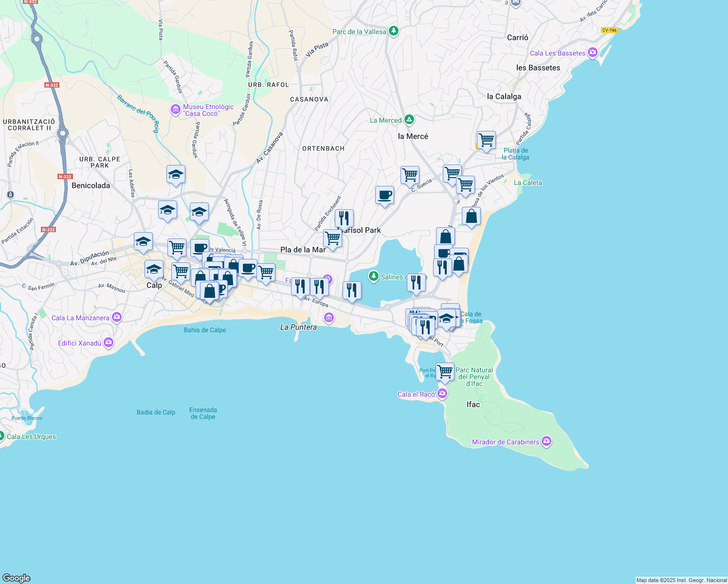
Task: Open the CV-746 road label badge
Action: 610,30
